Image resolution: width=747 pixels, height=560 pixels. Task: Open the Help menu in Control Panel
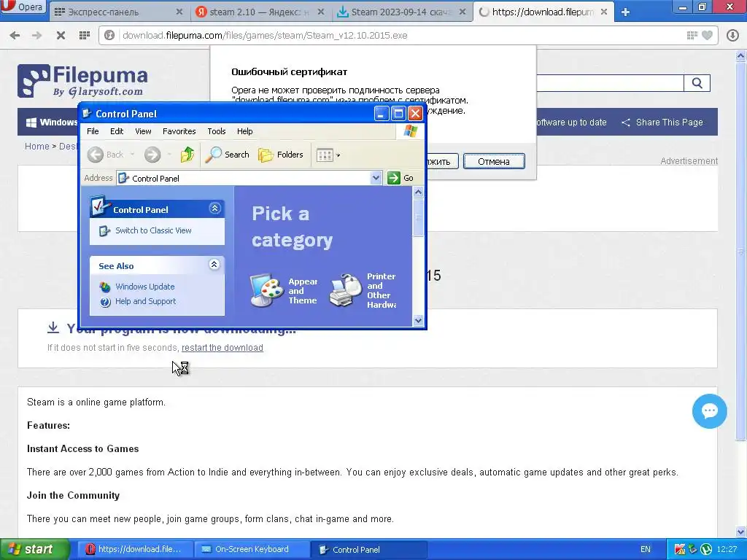click(x=245, y=131)
